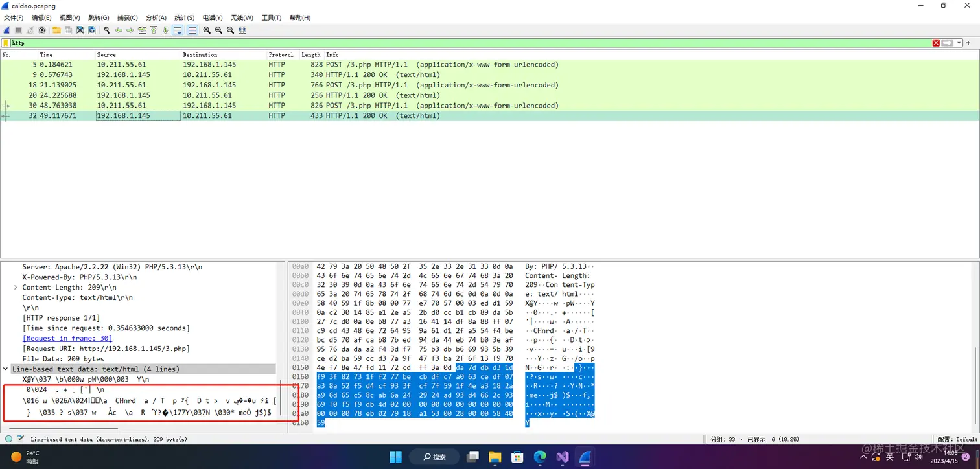Save the capture file
Viewport: 980px width, 469px height.
[68, 30]
